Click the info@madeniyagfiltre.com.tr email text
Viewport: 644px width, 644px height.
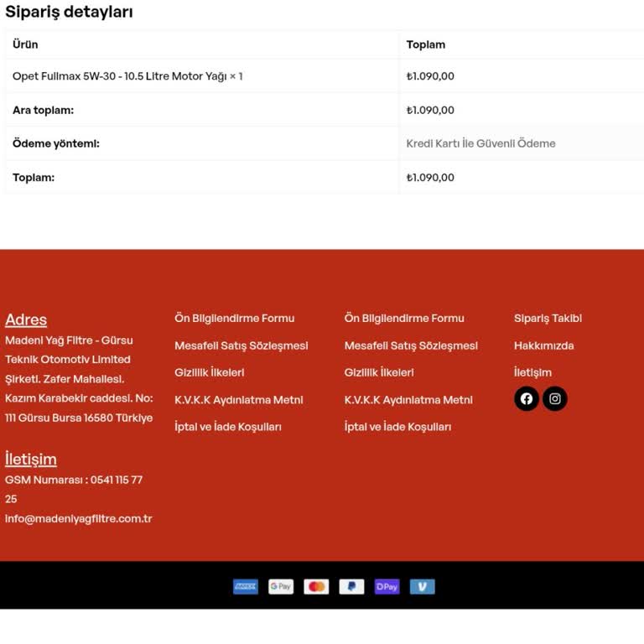[79, 518]
